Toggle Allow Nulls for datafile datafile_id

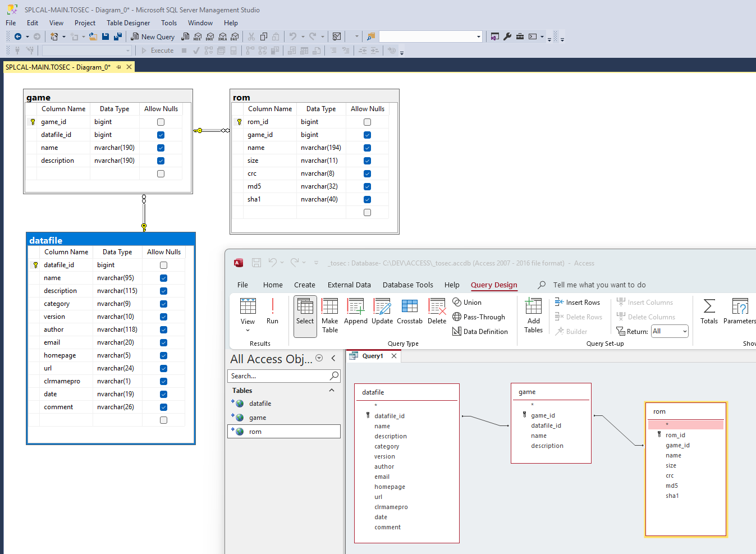[163, 265]
